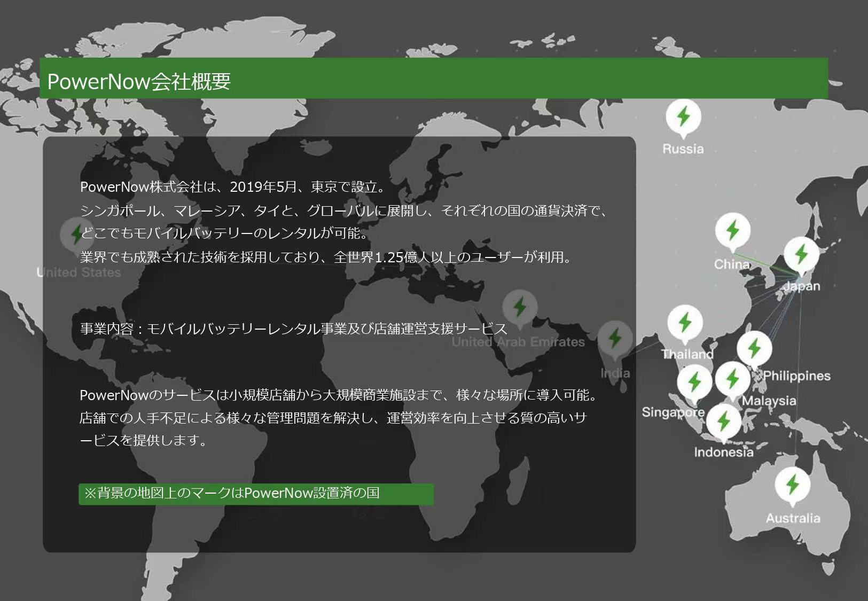Select the Malaysia country label
Viewport: 868px width, 601px height.
point(769,401)
